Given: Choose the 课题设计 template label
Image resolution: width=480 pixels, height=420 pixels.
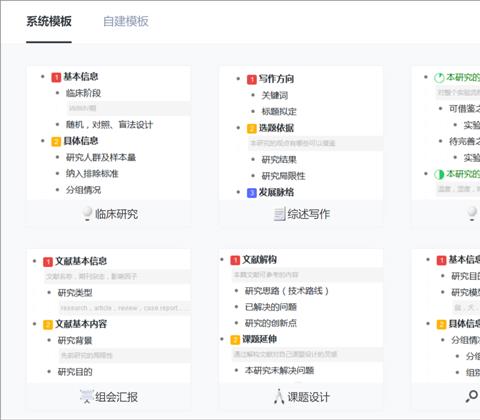Looking at the screenshot, I should pos(309,397).
